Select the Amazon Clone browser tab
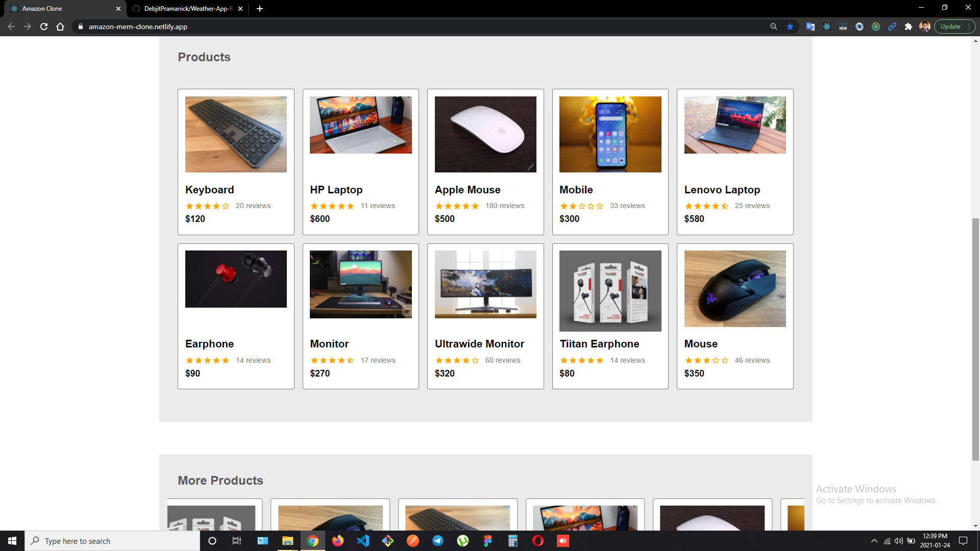The image size is (980, 551). (x=61, y=9)
